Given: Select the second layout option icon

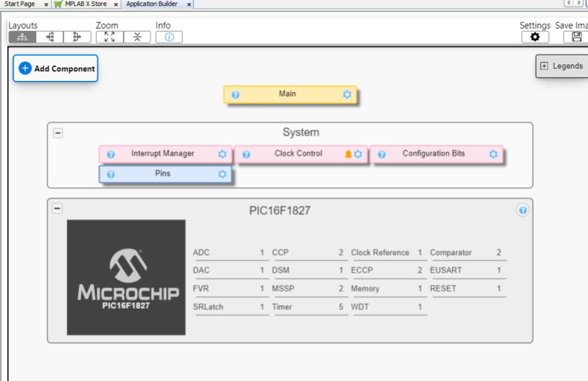Looking at the screenshot, I should [x=50, y=37].
